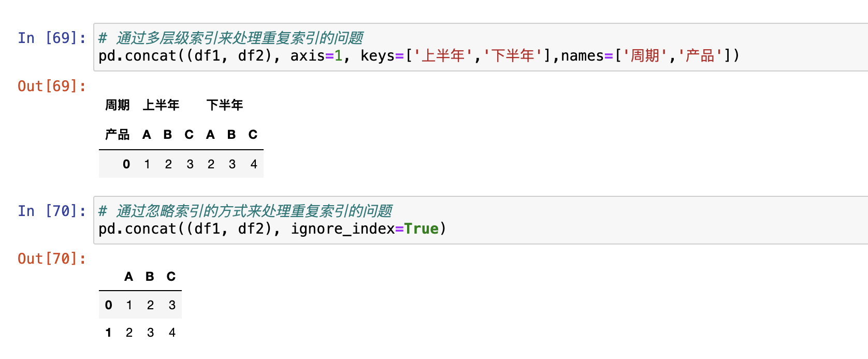Click the In [70] prompt label
The width and height of the screenshot is (868, 359).
click(x=52, y=211)
